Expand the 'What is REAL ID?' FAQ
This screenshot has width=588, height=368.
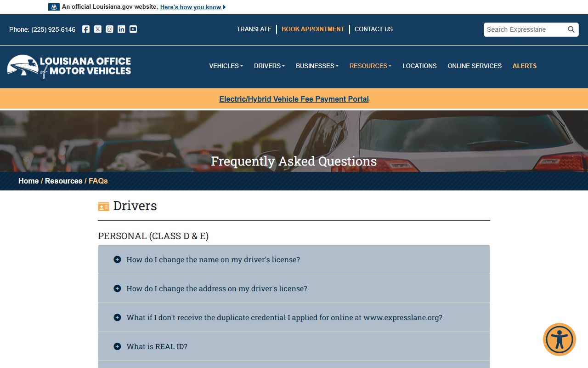point(294,346)
